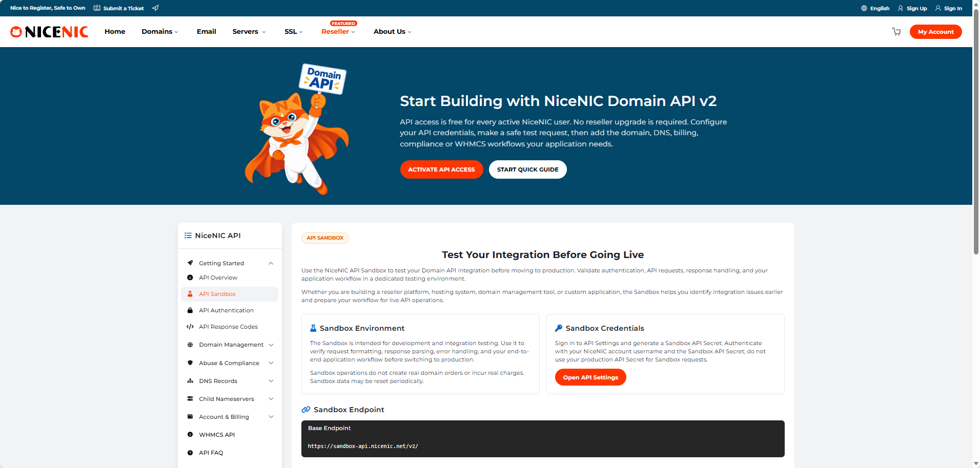Open the shopping cart icon
The image size is (980, 468).
[x=896, y=32]
